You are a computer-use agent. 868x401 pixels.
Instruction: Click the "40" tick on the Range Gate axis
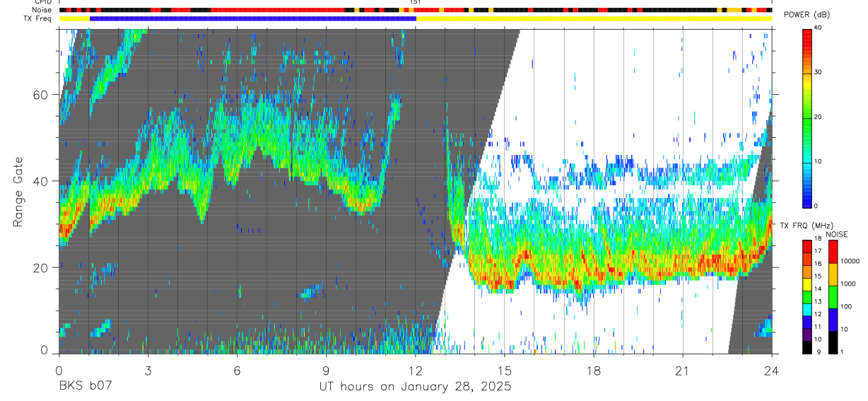(x=41, y=181)
